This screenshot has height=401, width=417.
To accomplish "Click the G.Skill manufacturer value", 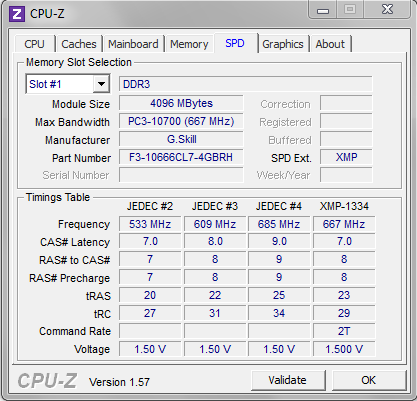I will pyautogui.click(x=181, y=139).
